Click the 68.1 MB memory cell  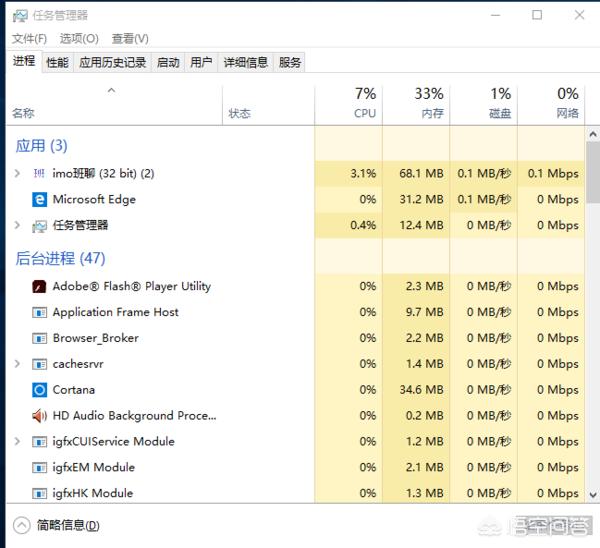point(416,173)
